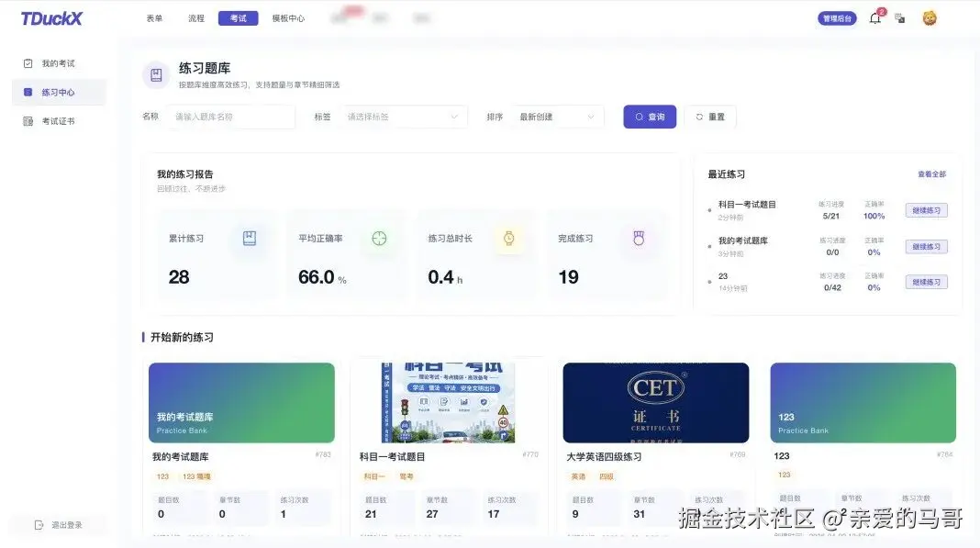Click the 大学英语四级练习 title
This screenshot has width=980, height=548.
604,457
